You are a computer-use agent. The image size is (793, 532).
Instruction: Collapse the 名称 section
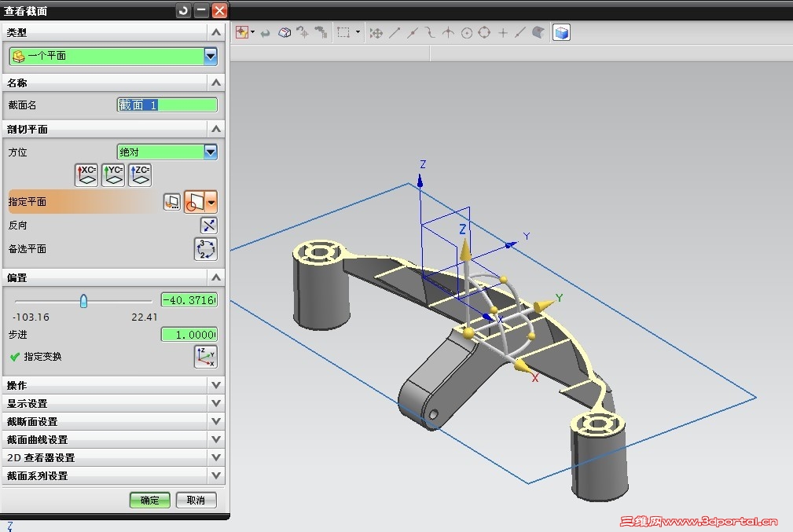(x=216, y=83)
